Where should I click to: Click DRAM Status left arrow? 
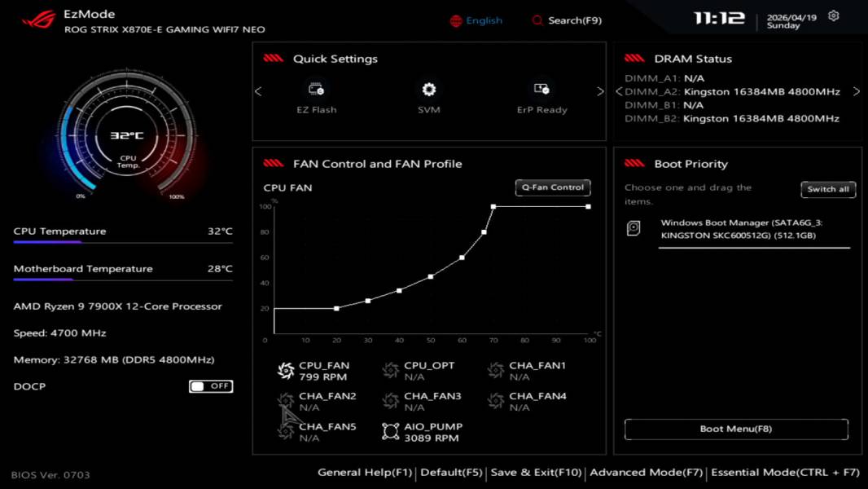click(x=619, y=91)
